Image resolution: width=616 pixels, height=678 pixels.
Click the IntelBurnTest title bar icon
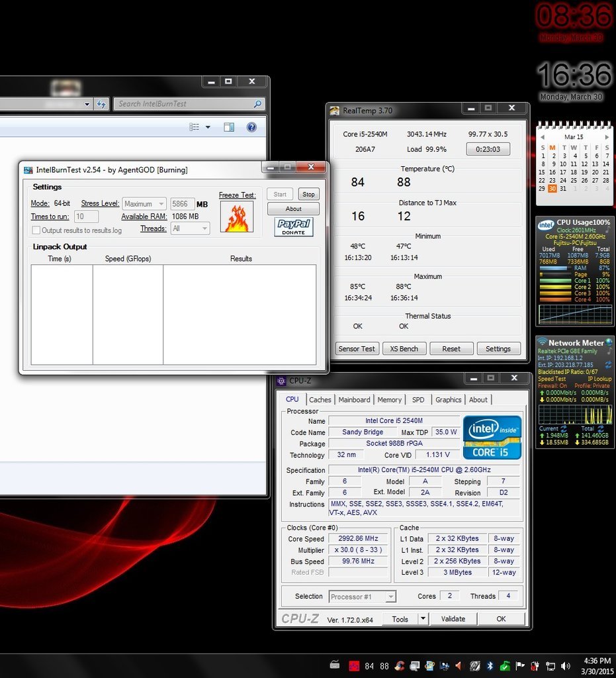28,170
